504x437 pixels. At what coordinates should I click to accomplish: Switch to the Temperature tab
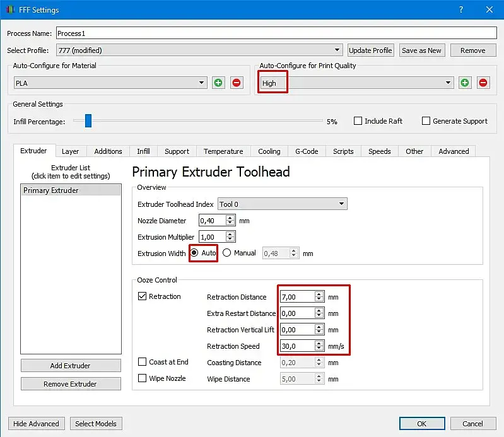pyautogui.click(x=223, y=151)
